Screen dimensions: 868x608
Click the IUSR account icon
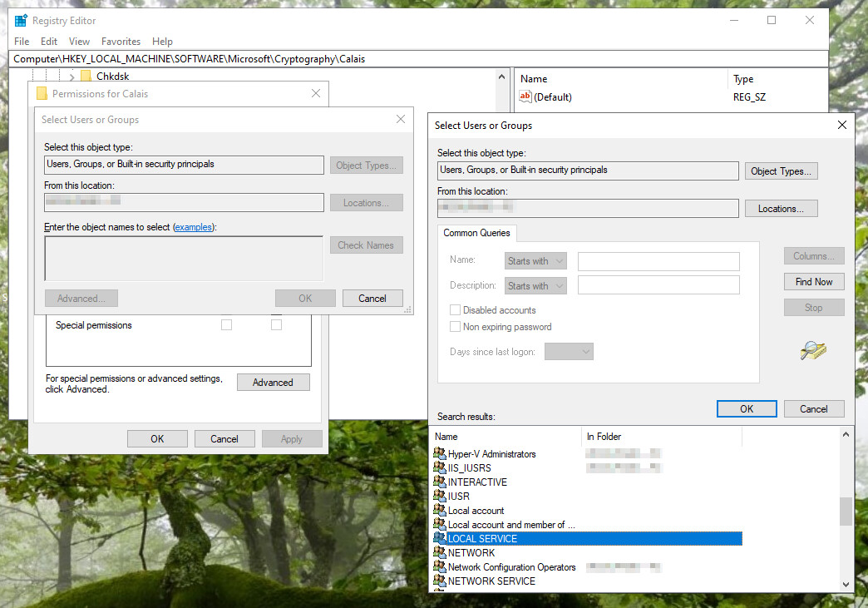pos(440,496)
